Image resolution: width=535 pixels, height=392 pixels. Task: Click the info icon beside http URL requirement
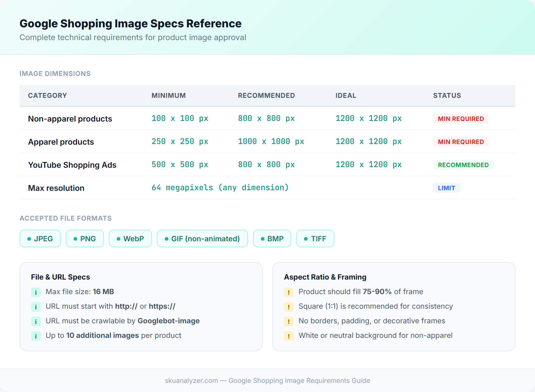[36, 307]
